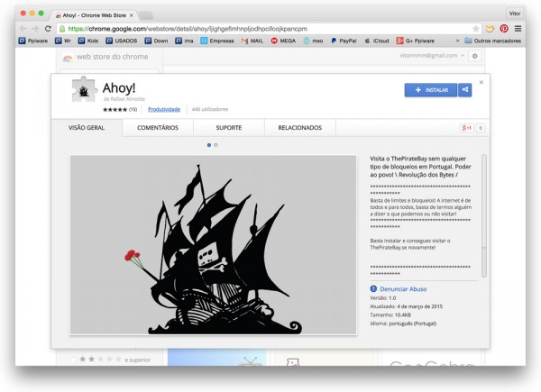This screenshot has height=392, width=541.
Task: Select the first screenshot carousel dot
Action: click(209, 145)
